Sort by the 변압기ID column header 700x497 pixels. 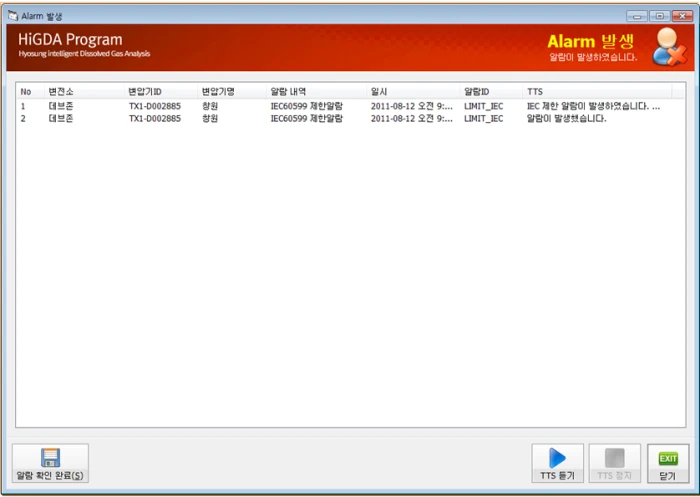pyautogui.click(x=161, y=92)
